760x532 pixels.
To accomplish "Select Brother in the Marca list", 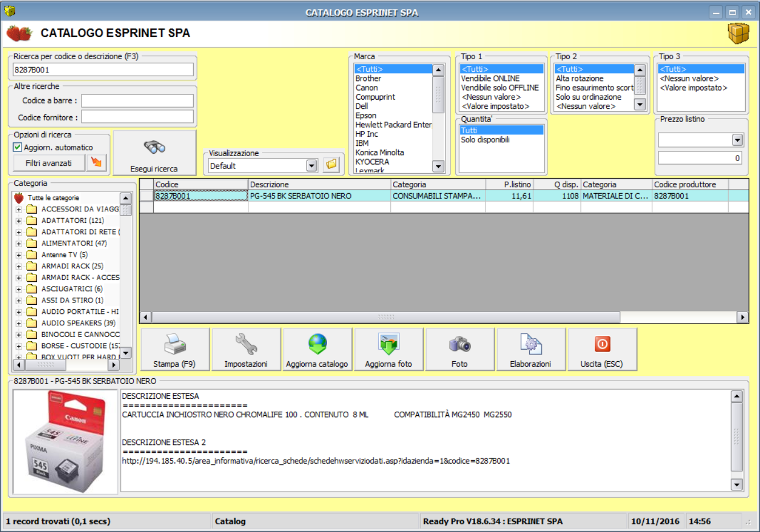I will click(x=368, y=79).
